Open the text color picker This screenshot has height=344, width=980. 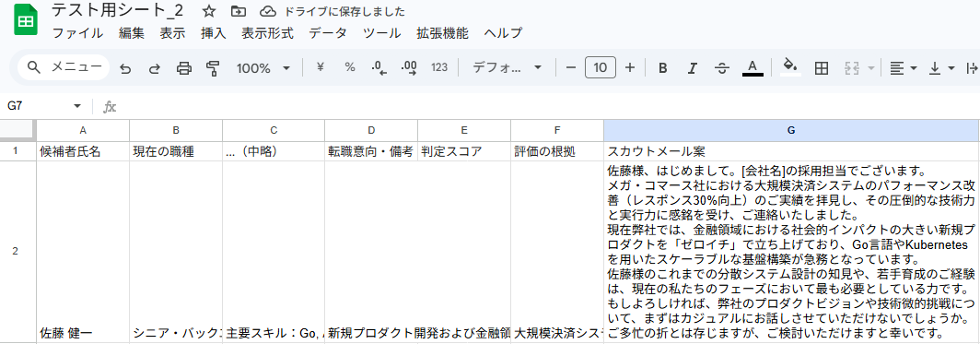pyautogui.click(x=752, y=67)
